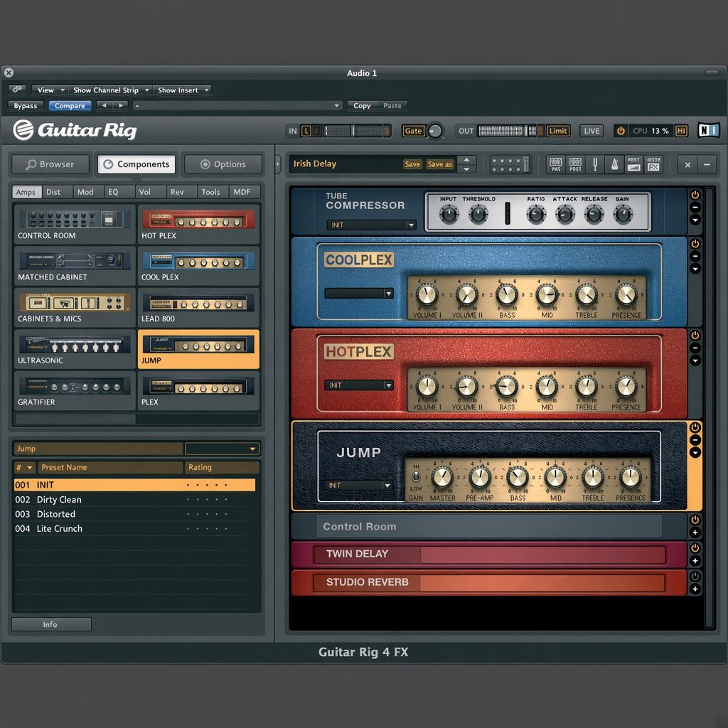The width and height of the screenshot is (728, 728).
Task: Click the link icon in plugin header
Action: 17,89
